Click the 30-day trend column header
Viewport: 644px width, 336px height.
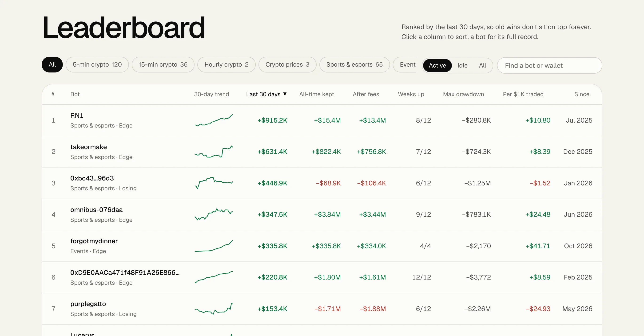click(x=211, y=94)
